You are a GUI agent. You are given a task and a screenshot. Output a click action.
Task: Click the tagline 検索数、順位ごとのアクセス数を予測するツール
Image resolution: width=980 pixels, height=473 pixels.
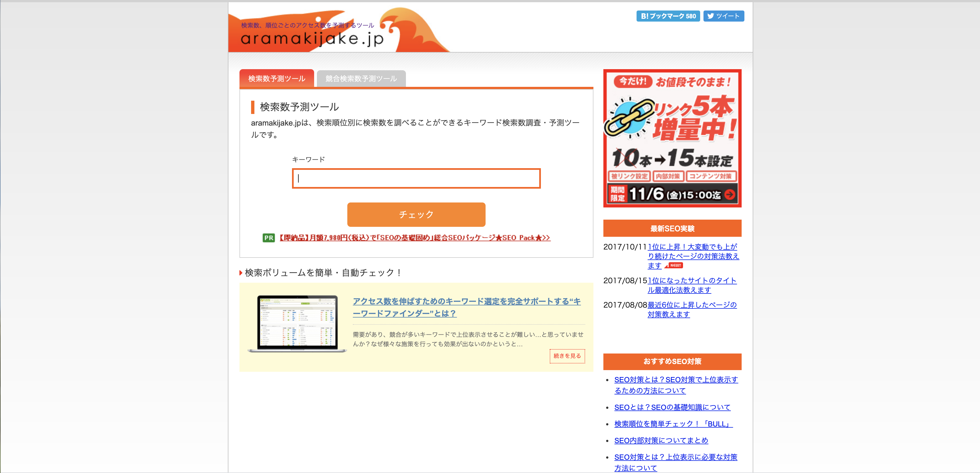pyautogui.click(x=307, y=25)
